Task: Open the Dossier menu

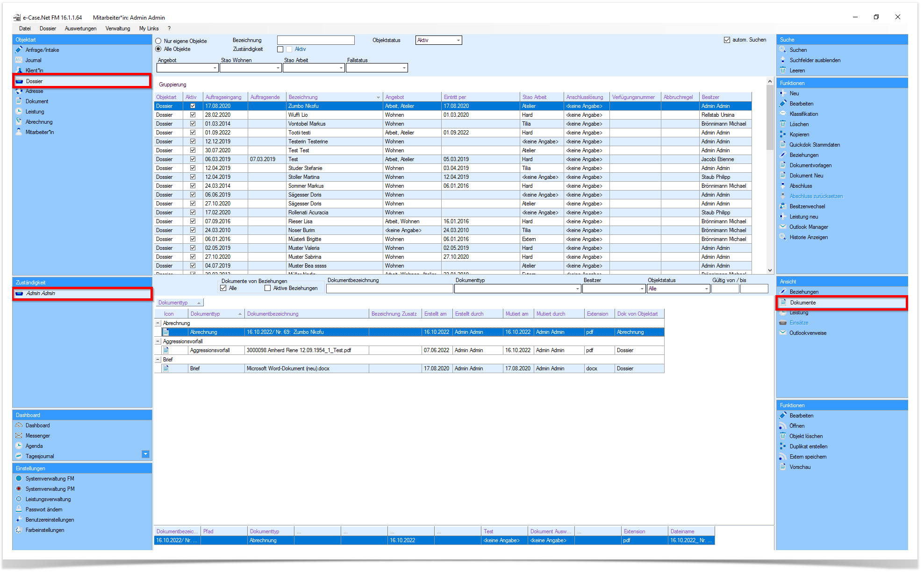Action: point(48,28)
